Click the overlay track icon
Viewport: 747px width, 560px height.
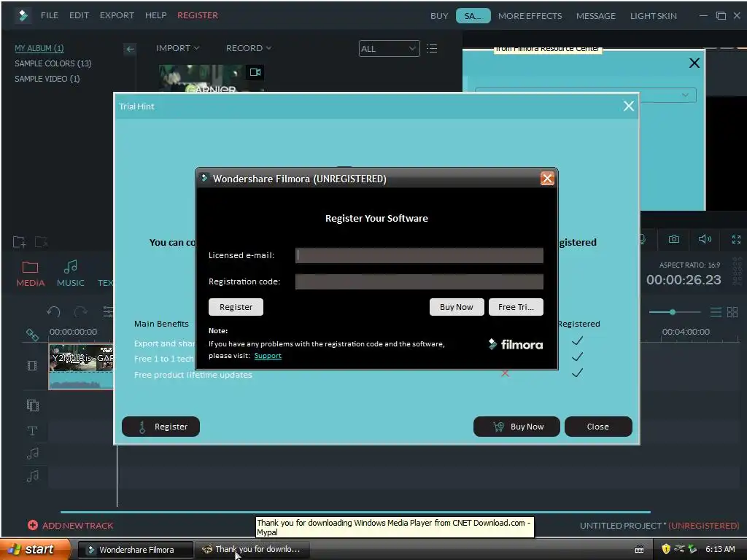coord(32,405)
